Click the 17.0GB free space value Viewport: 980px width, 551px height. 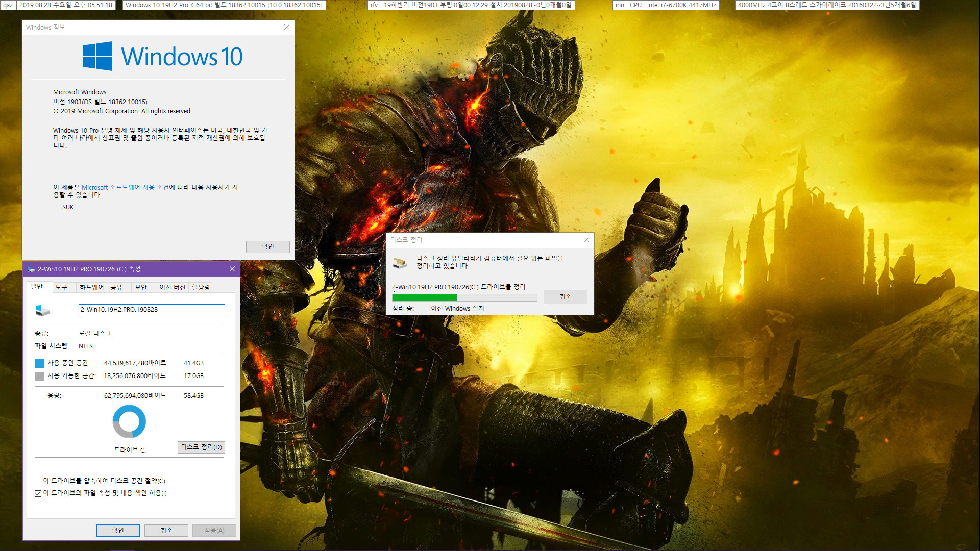193,376
